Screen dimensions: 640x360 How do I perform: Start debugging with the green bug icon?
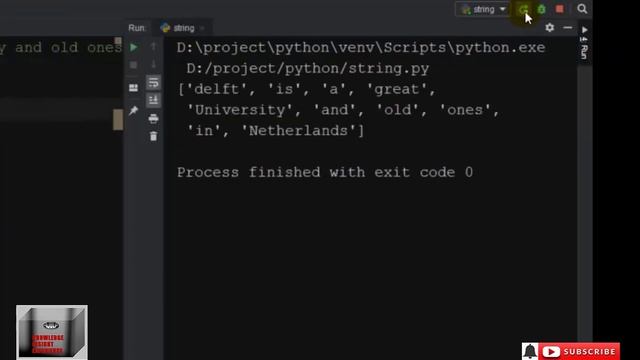point(542,9)
